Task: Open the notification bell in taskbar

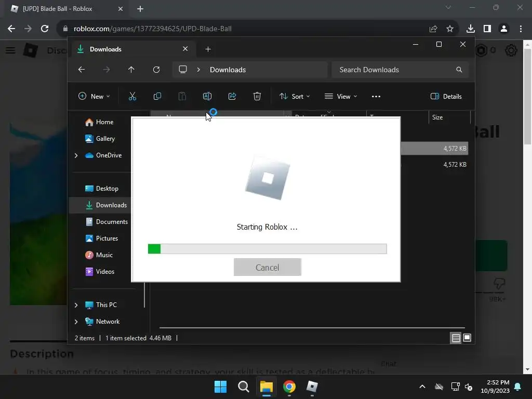Action: (518, 387)
